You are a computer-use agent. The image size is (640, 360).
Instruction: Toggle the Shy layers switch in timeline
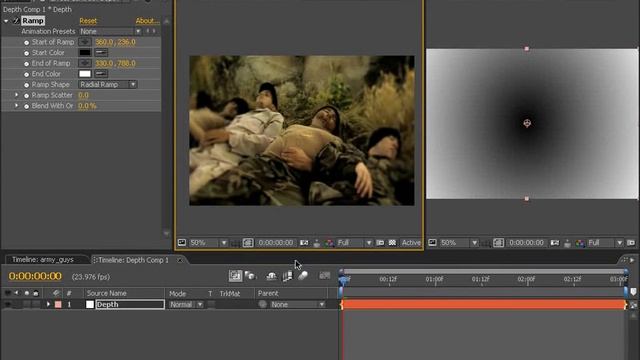point(271,276)
